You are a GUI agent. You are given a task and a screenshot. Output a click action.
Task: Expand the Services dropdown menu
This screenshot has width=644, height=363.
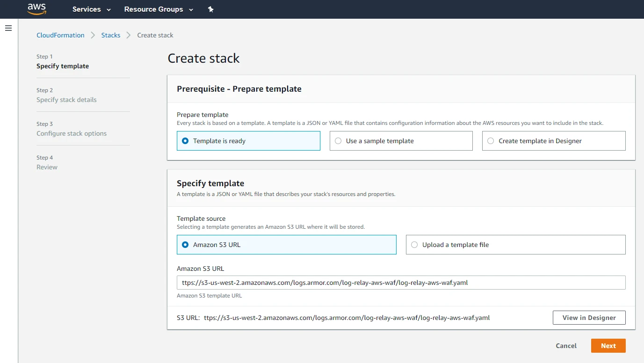point(92,9)
